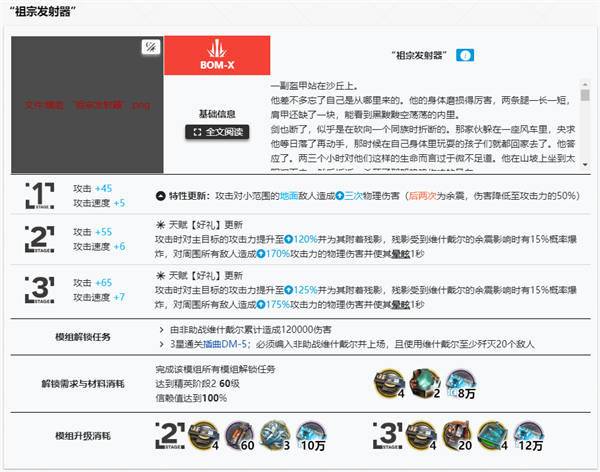Open full text reading with 全文阅读 button
This screenshot has height=472, width=600.
pos(217,132)
